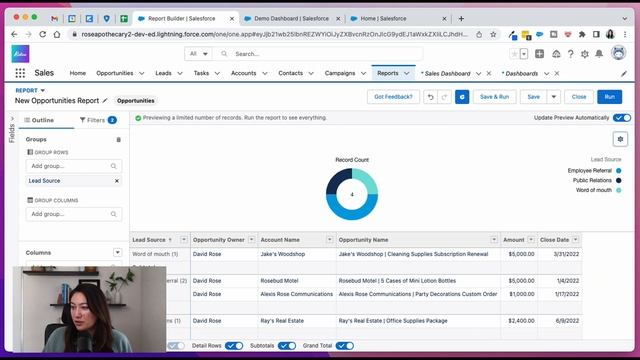Screen dimensions: 640x360
Task: Open Amount column dropdown
Action: [531, 240]
